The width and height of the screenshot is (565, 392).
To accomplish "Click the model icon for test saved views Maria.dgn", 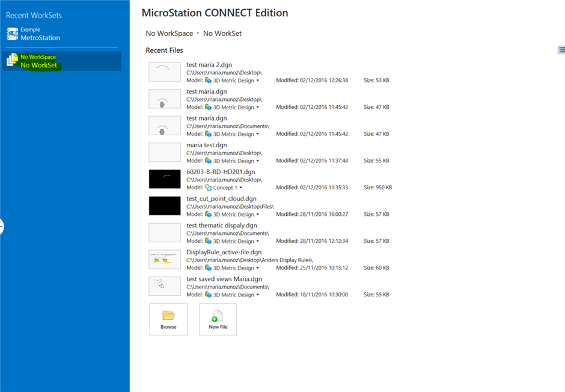I will point(209,295).
